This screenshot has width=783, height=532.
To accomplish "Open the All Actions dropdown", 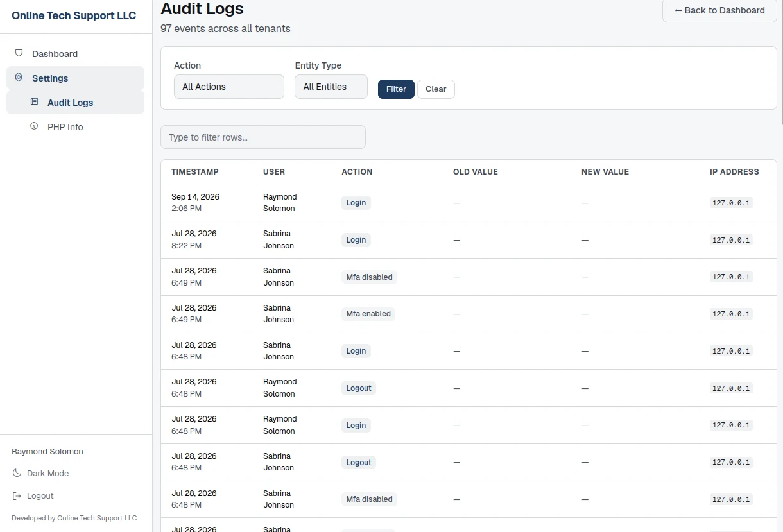I will pos(229,87).
